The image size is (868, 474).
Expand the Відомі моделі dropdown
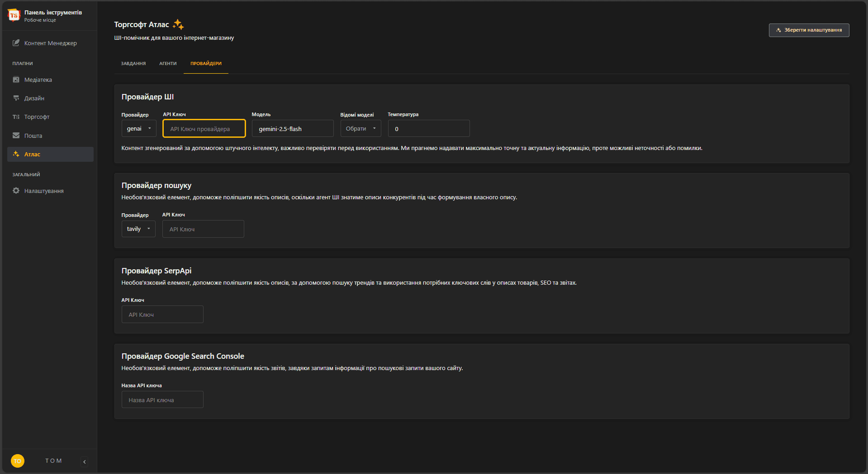(x=360, y=129)
